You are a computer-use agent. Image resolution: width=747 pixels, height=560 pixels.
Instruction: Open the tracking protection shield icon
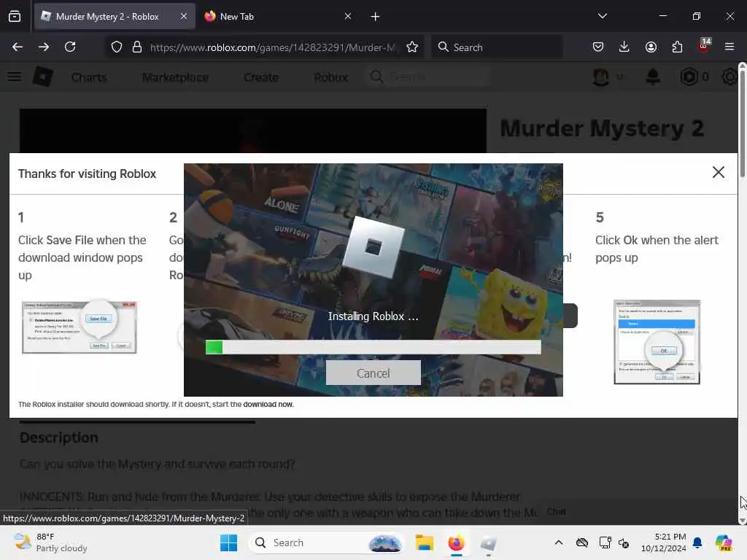click(x=117, y=47)
